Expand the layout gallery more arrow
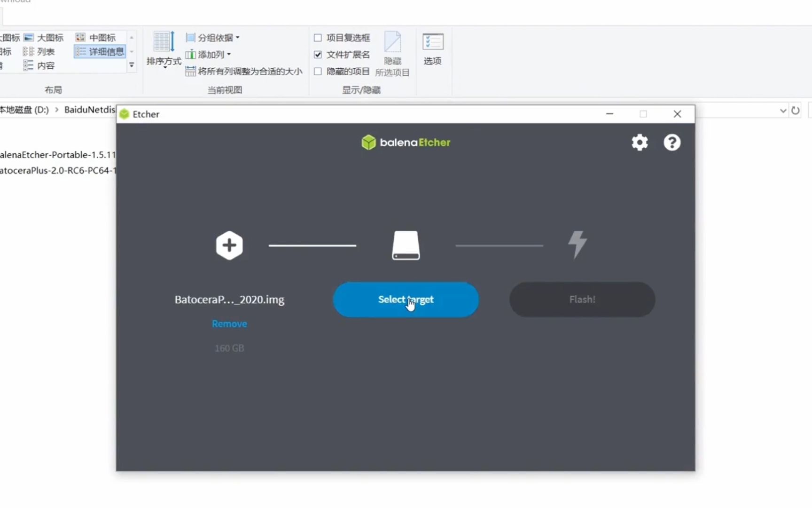Screen dimensions: 812x508 click(132, 65)
